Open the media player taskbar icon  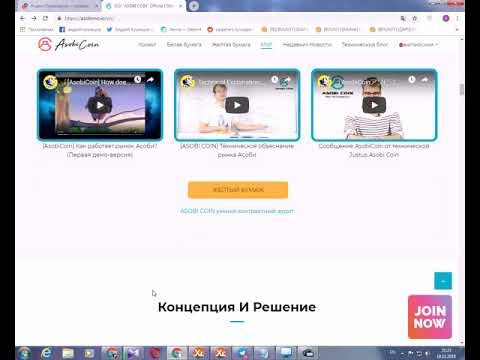(89, 353)
